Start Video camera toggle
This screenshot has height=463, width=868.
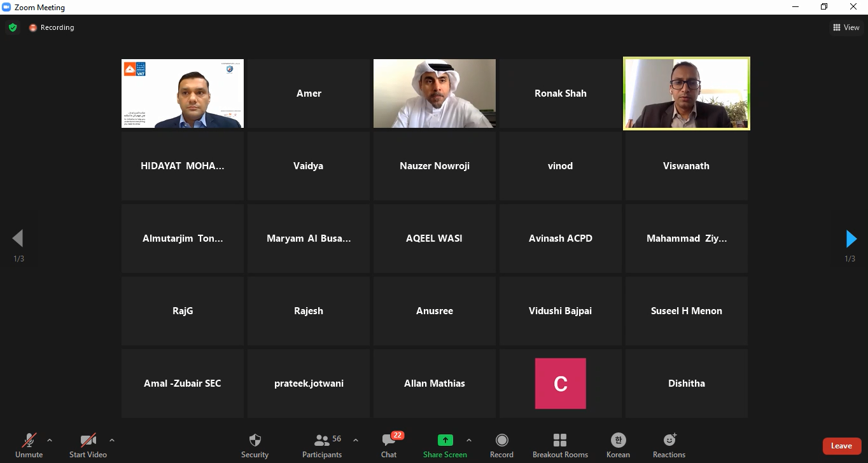(88, 445)
